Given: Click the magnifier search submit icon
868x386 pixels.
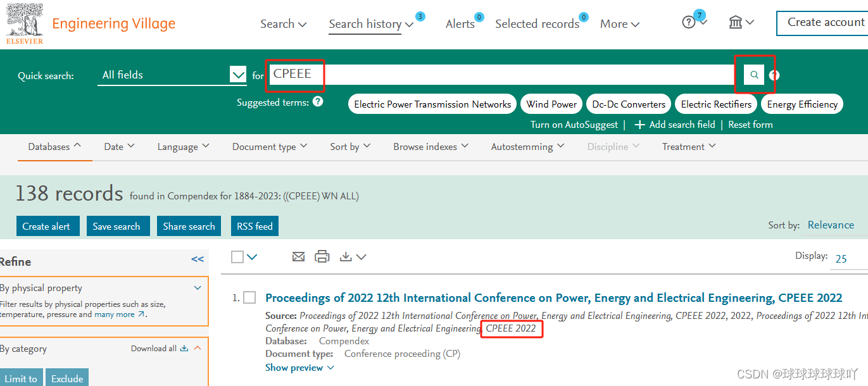Looking at the screenshot, I should coord(754,75).
